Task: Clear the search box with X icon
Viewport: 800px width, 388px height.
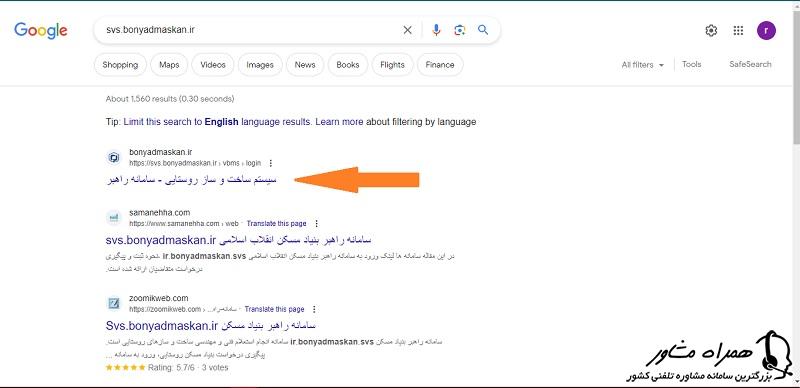Action: coord(407,30)
